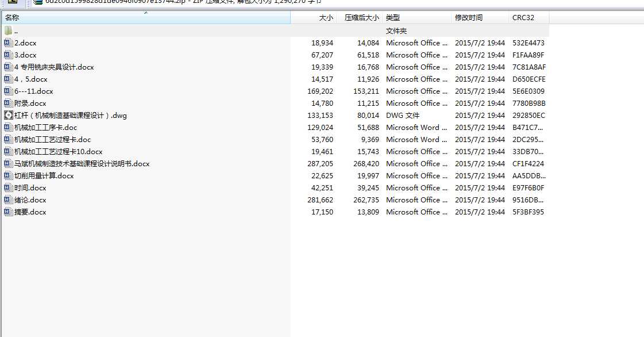This screenshot has width=644, height=337.
Task: Click CRC32 value CF1F4224
Action: [x=528, y=163]
